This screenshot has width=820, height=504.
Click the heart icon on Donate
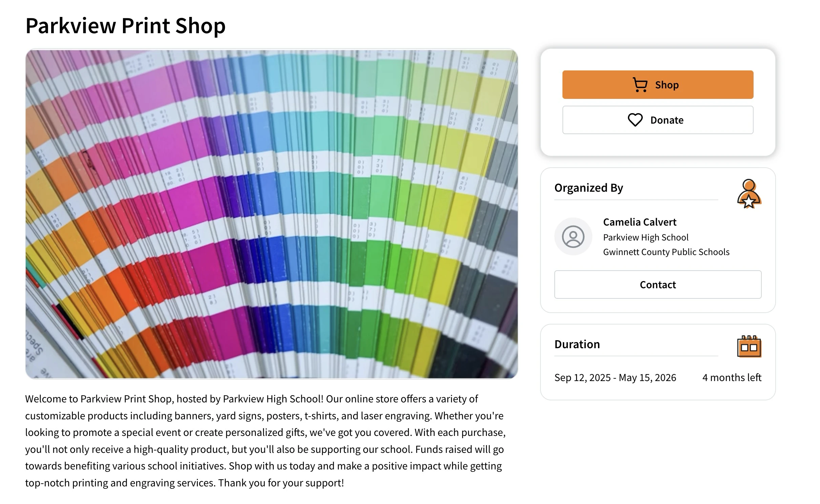(635, 120)
